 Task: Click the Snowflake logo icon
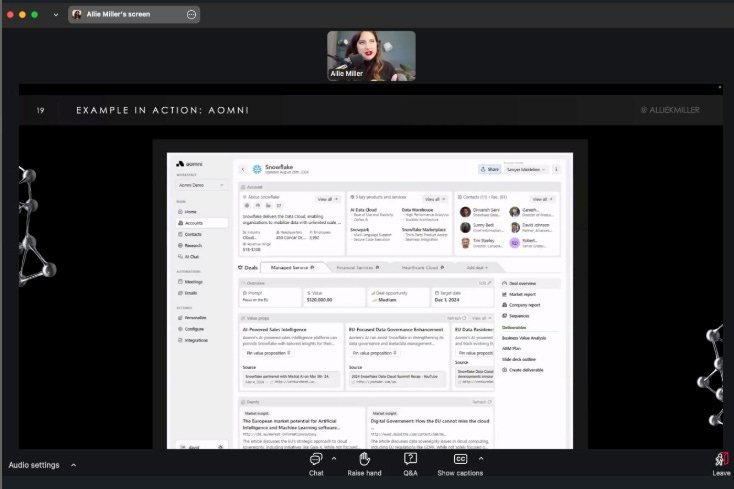click(257, 169)
